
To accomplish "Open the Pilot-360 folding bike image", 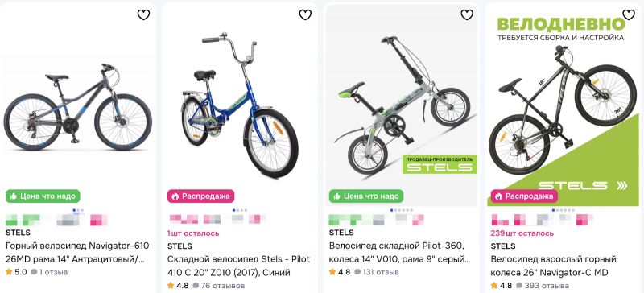I will pos(402,105).
